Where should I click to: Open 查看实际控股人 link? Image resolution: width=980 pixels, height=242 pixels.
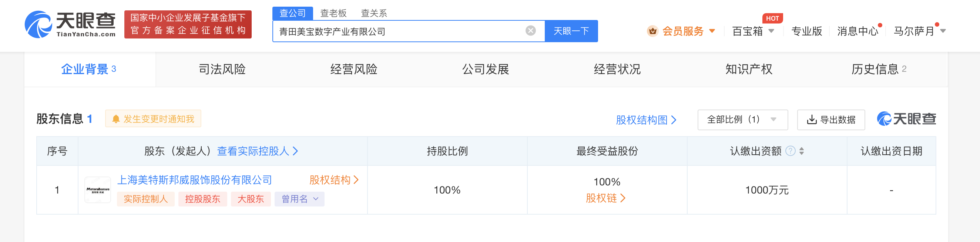258,151
